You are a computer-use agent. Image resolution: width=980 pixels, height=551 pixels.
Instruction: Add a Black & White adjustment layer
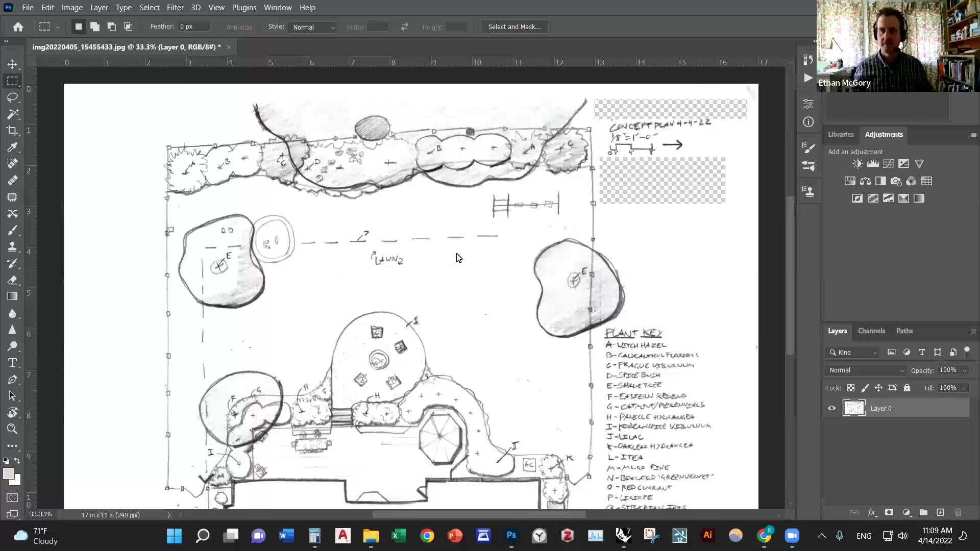(881, 181)
